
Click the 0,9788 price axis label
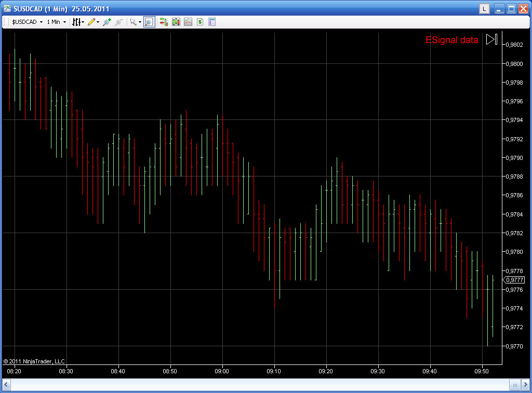(x=514, y=177)
